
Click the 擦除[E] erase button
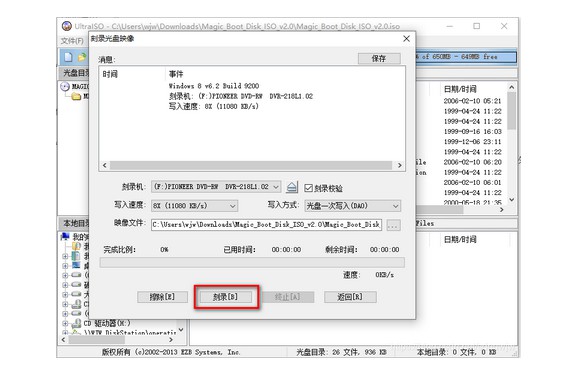162,297
